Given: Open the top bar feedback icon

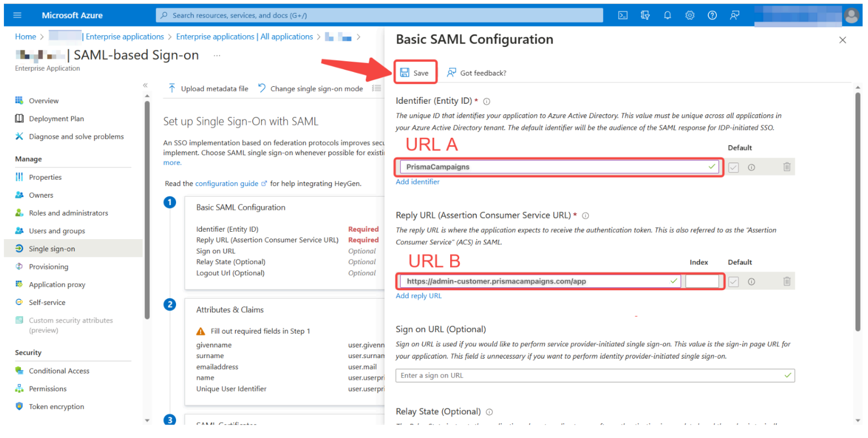Looking at the screenshot, I should pos(734,15).
